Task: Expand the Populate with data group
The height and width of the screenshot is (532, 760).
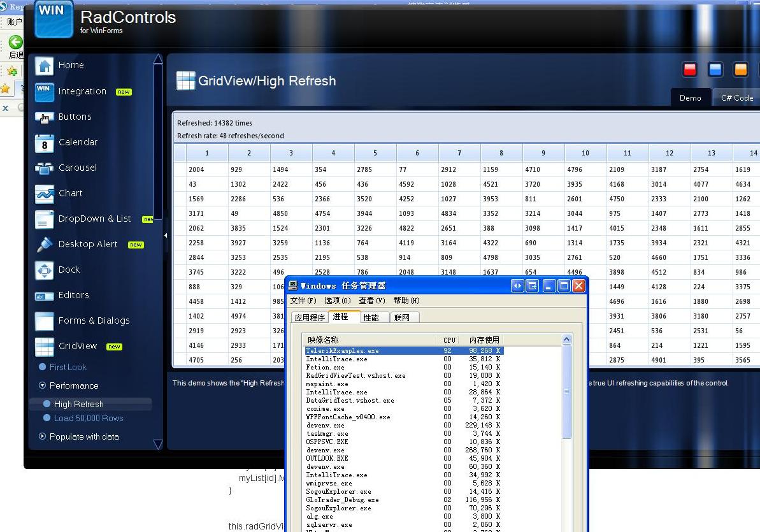Action: [42, 436]
